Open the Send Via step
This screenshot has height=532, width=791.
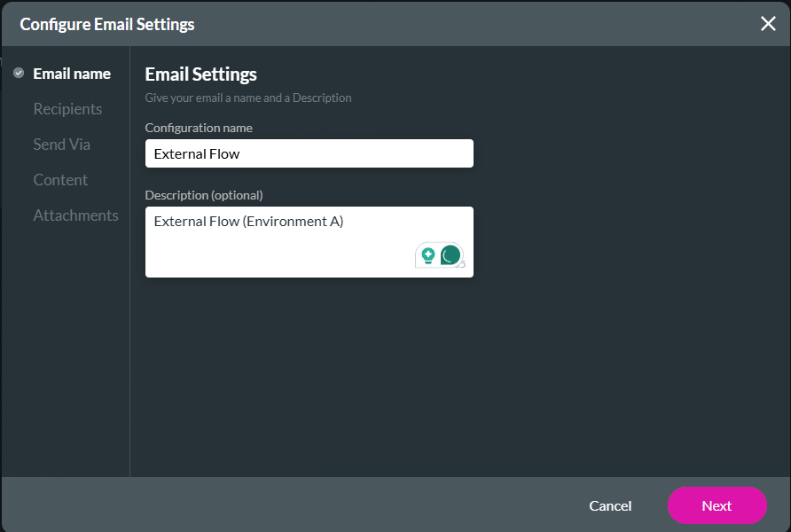coord(61,144)
